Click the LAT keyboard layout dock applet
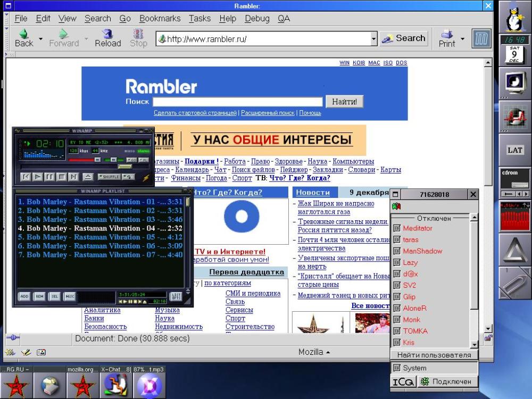 (x=515, y=150)
